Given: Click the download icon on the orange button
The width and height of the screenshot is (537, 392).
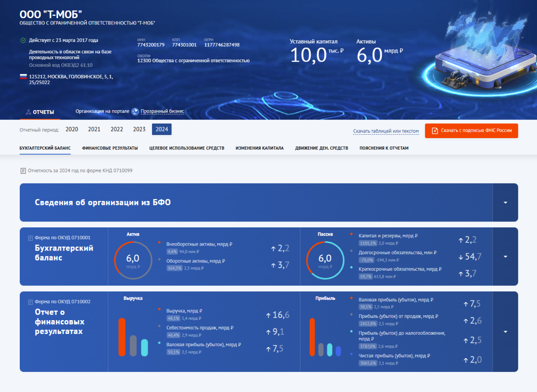Looking at the screenshot, I should (435, 131).
